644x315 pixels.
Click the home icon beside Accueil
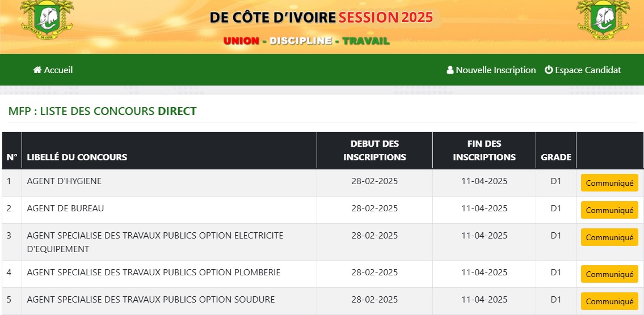coord(37,70)
